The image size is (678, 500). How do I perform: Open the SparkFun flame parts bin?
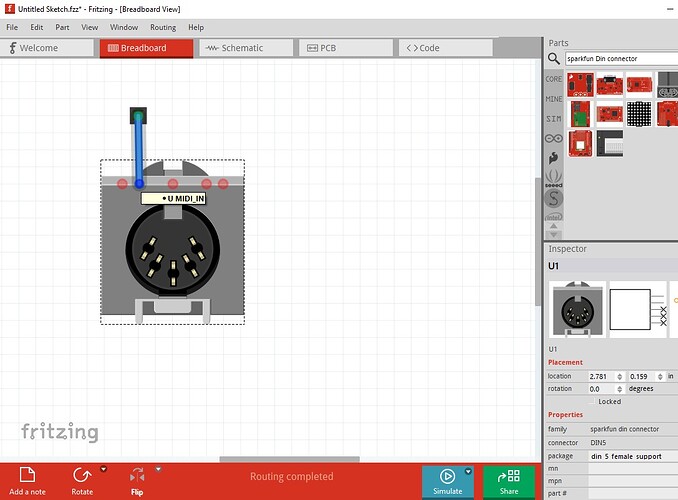[x=553, y=157]
